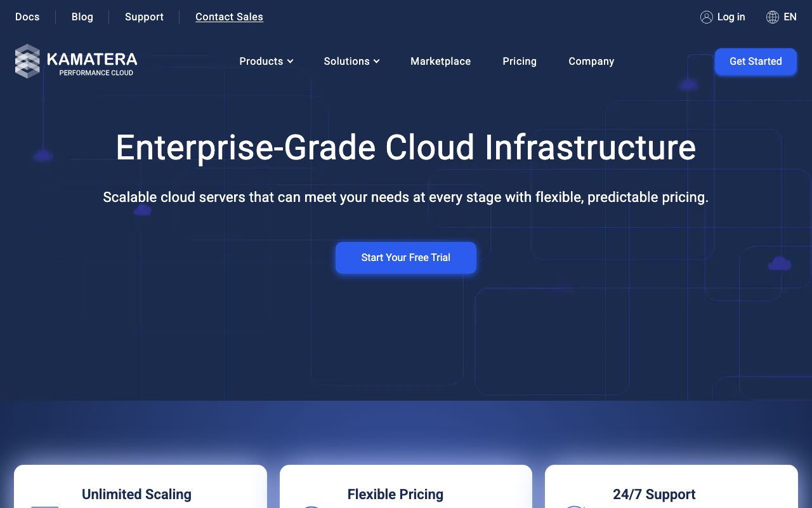Expand the Products dropdown menu
The height and width of the screenshot is (508, 812).
pyautogui.click(x=266, y=61)
